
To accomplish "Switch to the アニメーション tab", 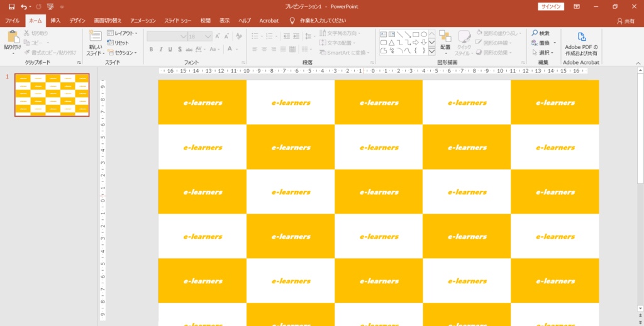I will coord(144,21).
